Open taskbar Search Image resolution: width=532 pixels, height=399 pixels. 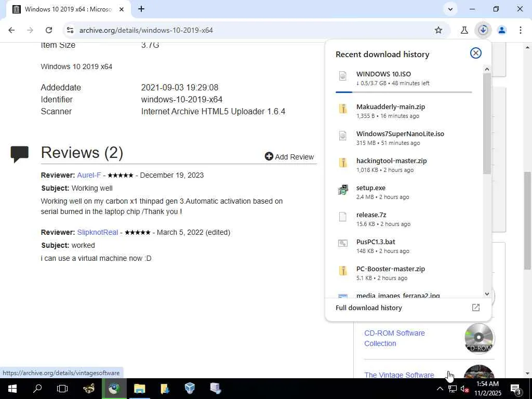point(37,389)
